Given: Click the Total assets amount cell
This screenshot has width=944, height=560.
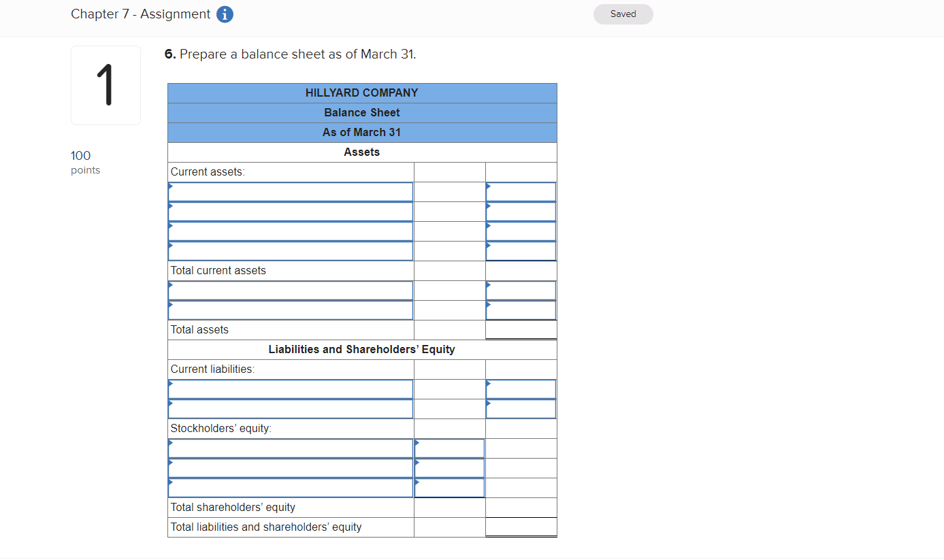Looking at the screenshot, I should pos(521,329).
